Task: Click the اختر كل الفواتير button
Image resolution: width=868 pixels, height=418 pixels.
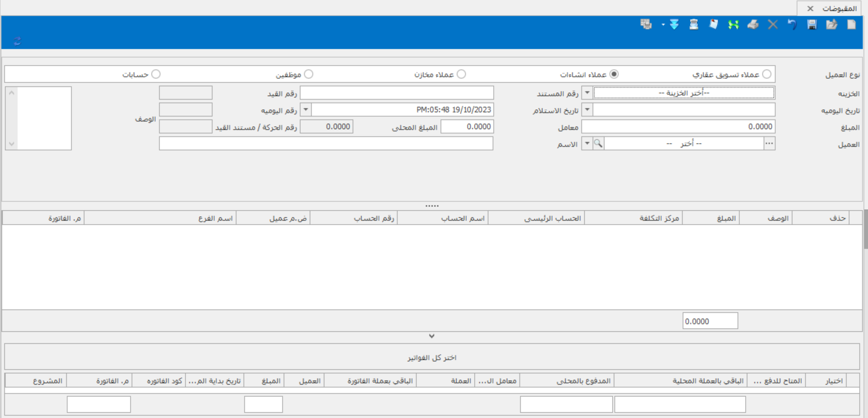Action: pyautogui.click(x=432, y=357)
